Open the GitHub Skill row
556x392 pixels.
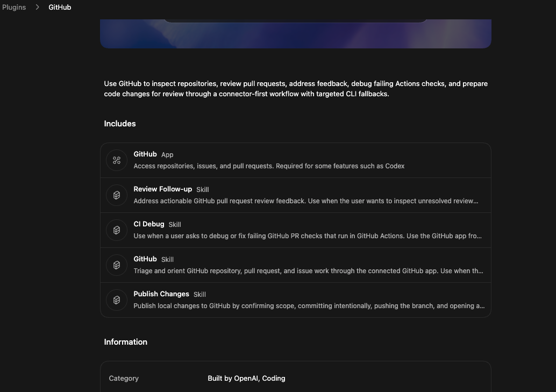pyautogui.click(x=296, y=265)
